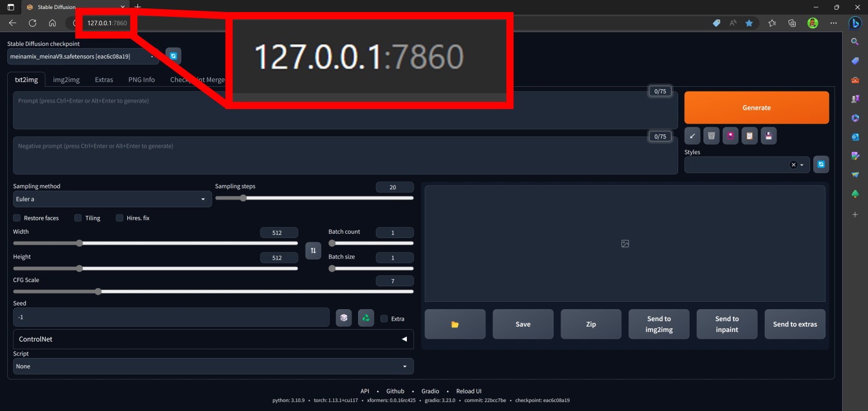Refresh the checkpoint list
This screenshot has width=868, height=411.
[173, 55]
